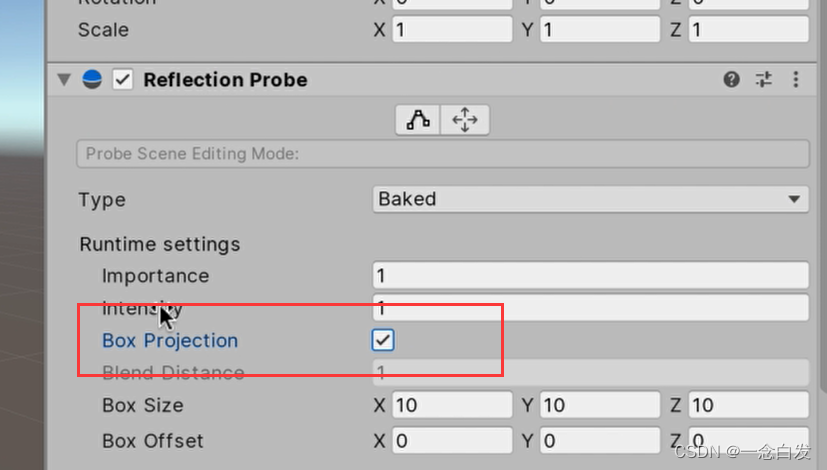
Task: Disable the Reflection Probe component checkbox
Action: 123,80
